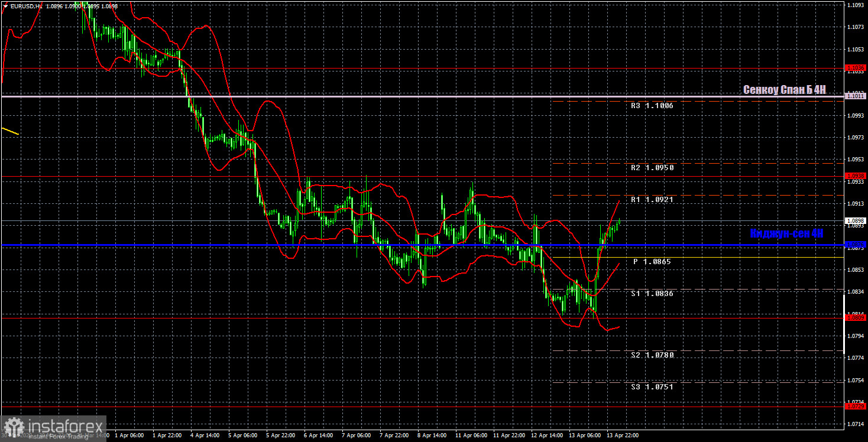The height and width of the screenshot is (442, 868).
Task: Click the 1.0794 price scale value
Action: pos(856,336)
